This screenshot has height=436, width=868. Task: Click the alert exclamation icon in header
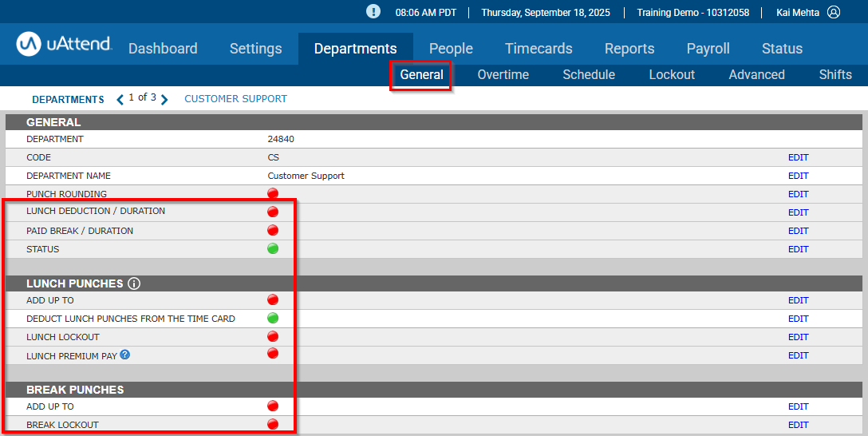tap(373, 12)
